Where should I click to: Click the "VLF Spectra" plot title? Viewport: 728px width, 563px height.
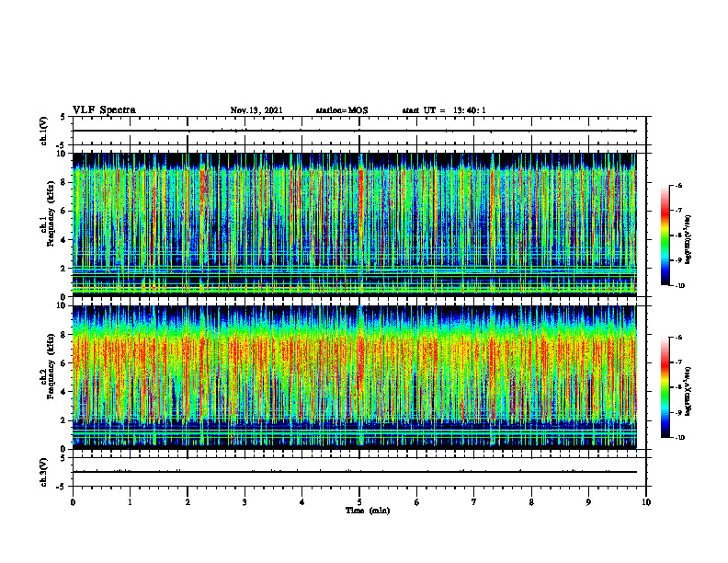[x=104, y=110]
